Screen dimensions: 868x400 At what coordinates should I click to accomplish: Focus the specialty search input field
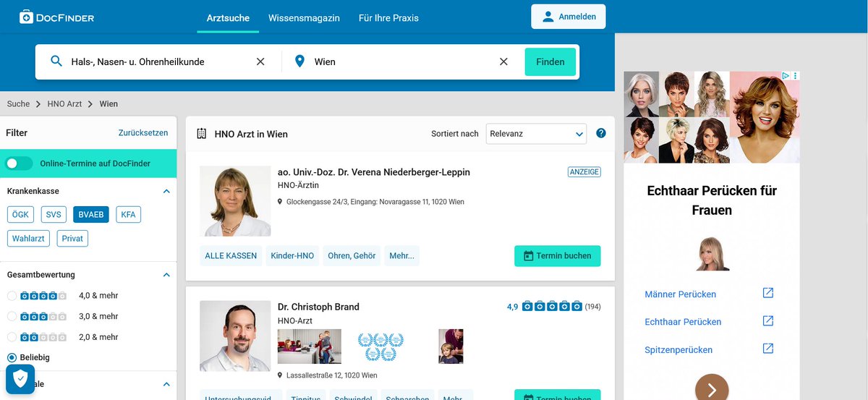point(159,61)
